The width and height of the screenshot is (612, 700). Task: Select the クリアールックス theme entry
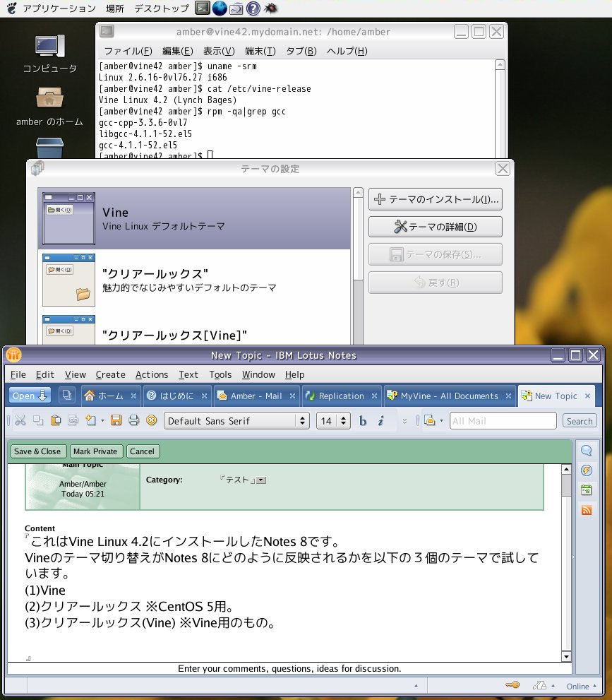[x=194, y=280]
